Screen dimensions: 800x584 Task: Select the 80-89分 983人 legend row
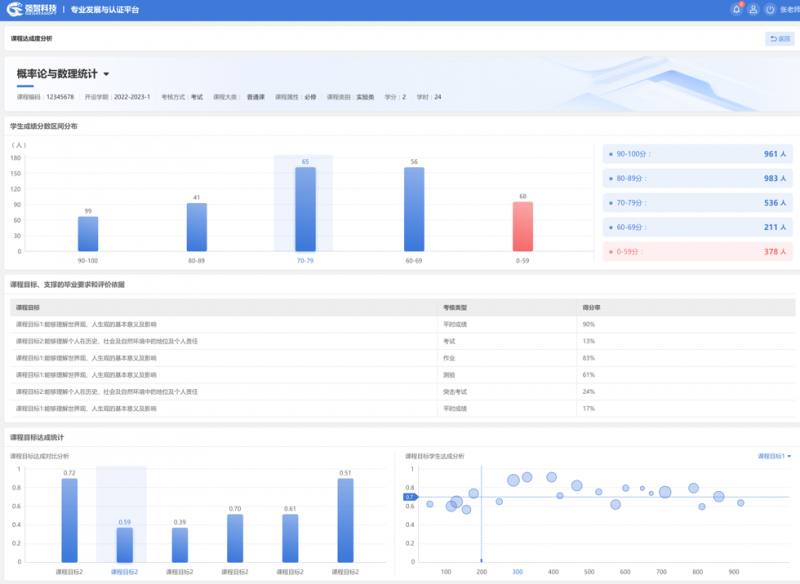pyautogui.click(x=697, y=179)
